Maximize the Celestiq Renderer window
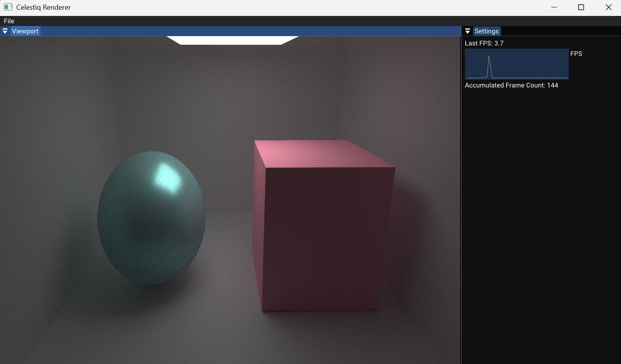621x364 pixels. (x=581, y=7)
